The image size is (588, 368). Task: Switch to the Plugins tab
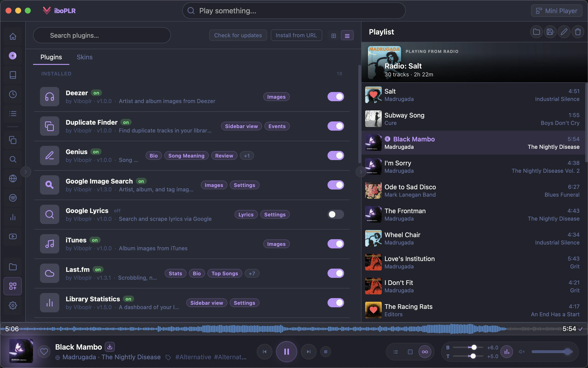click(51, 57)
